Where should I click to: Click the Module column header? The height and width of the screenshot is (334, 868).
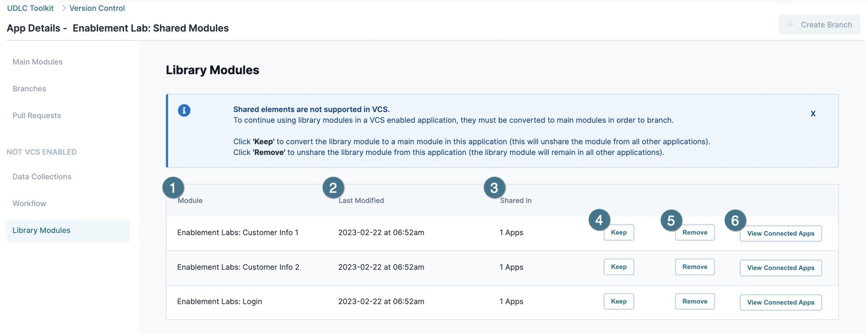(x=190, y=200)
